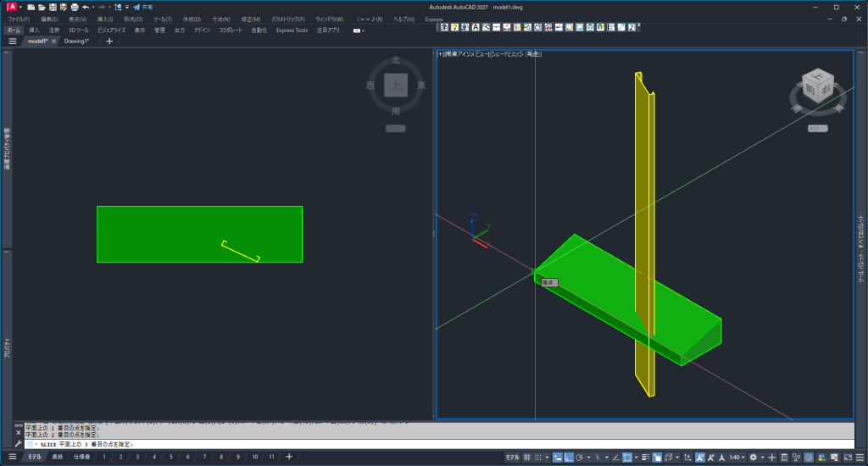Toggle polar tracking in the status bar
The height and width of the screenshot is (466, 868).
(x=579, y=457)
